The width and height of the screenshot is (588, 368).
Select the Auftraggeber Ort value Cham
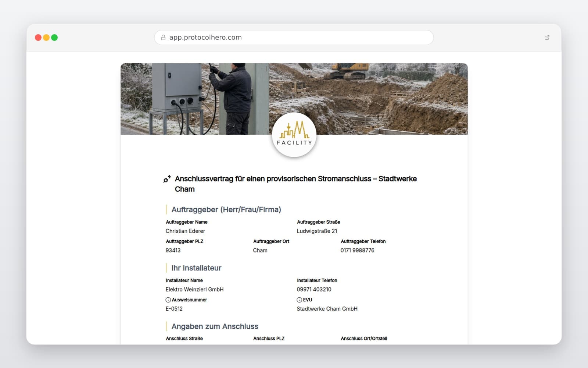(260, 250)
